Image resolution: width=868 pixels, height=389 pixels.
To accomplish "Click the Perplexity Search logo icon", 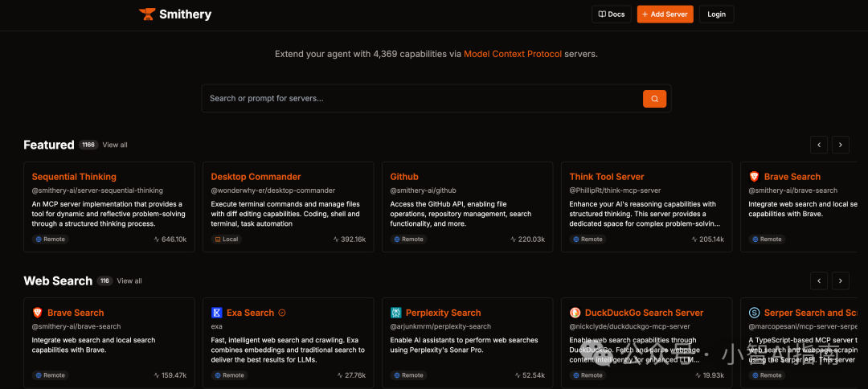I will [x=396, y=313].
